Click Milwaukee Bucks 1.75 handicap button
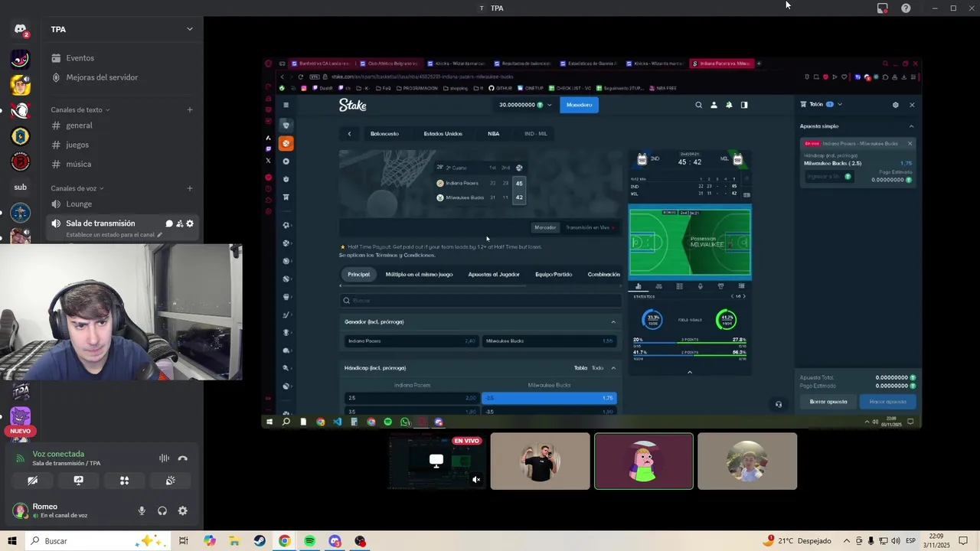Image resolution: width=980 pixels, height=551 pixels. pyautogui.click(x=549, y=398)
